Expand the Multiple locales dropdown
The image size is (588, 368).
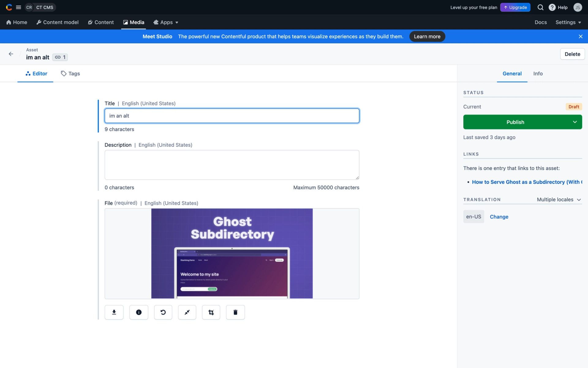click(x=559, y=200)
